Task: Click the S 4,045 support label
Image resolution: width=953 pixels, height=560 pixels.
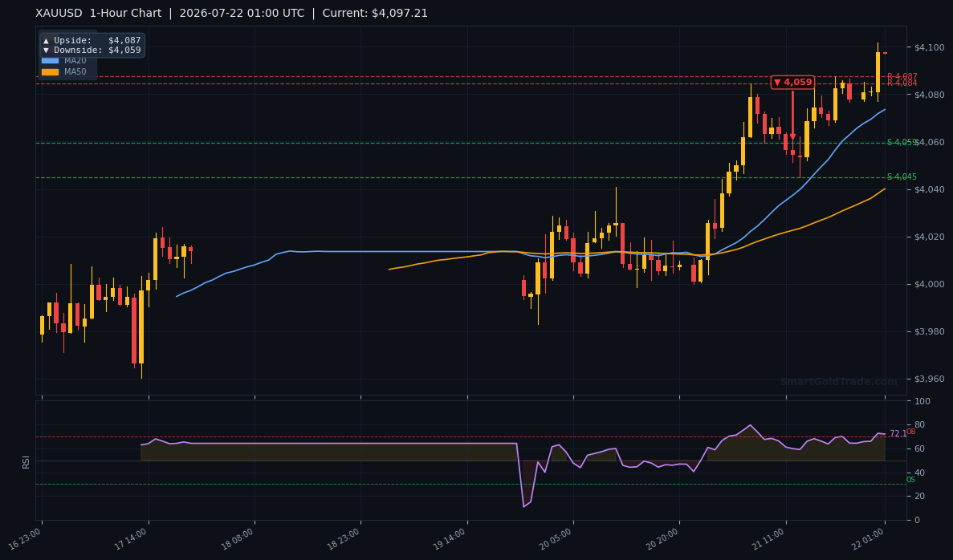Action: [902, 177]
